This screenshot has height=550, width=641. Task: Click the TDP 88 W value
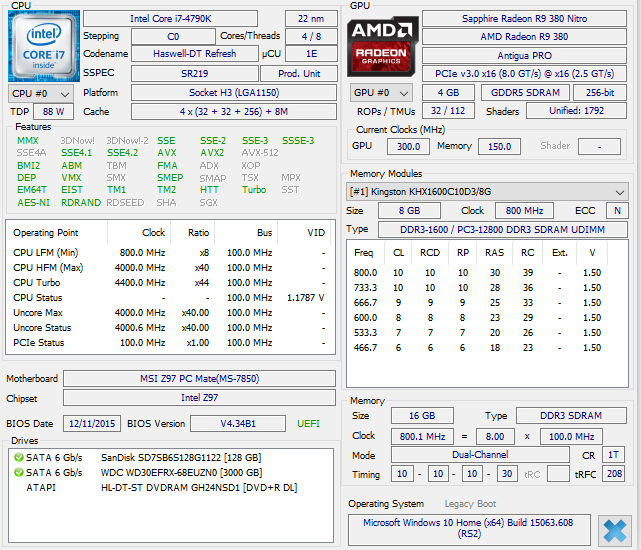pos(53,112)
